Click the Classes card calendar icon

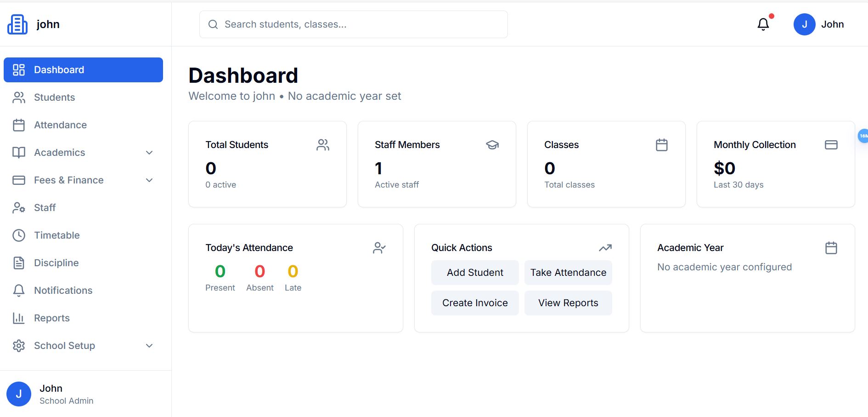[661, 145]
